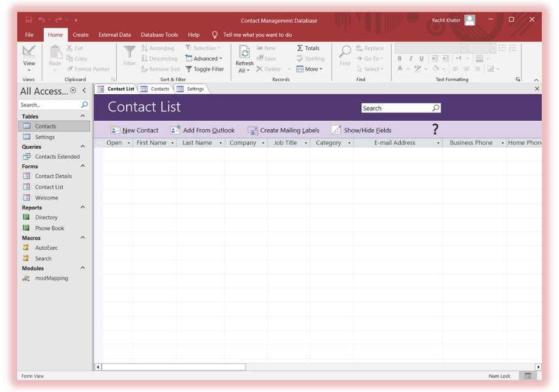Collapse the Queries group in navigation pane

click(x=83, y=146)
